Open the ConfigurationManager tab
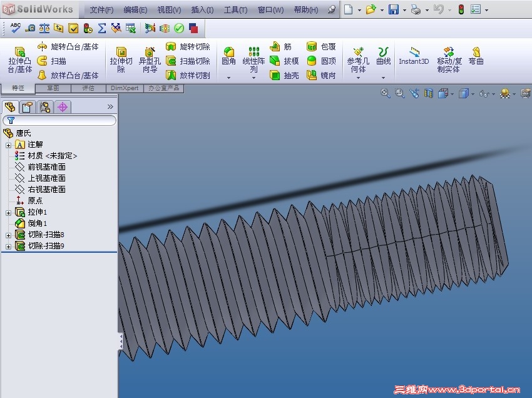 (45, 107)
